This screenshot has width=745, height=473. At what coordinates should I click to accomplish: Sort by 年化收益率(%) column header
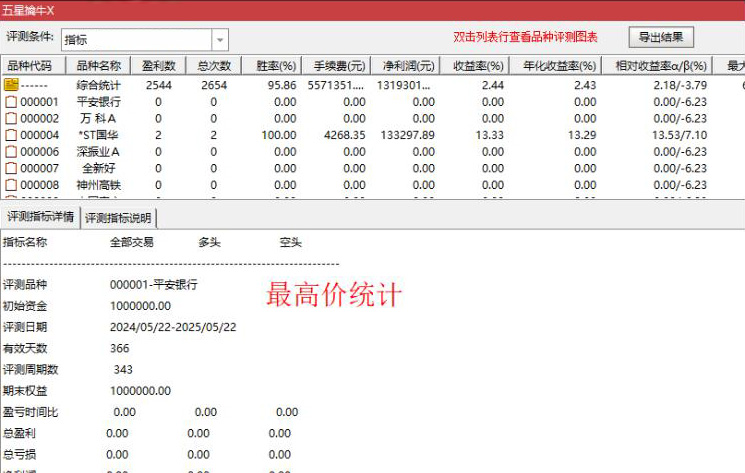pos(556,66)
